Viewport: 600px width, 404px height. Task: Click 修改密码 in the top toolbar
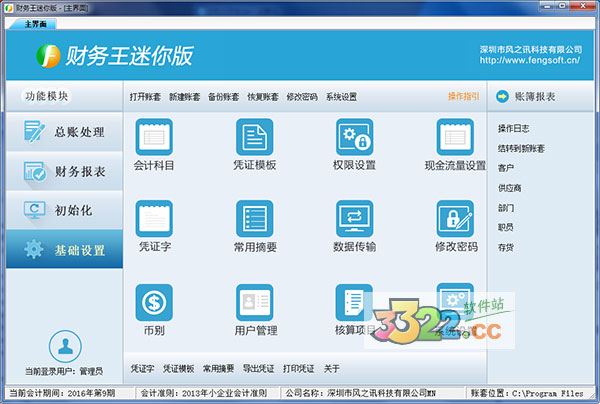point(302,97)
